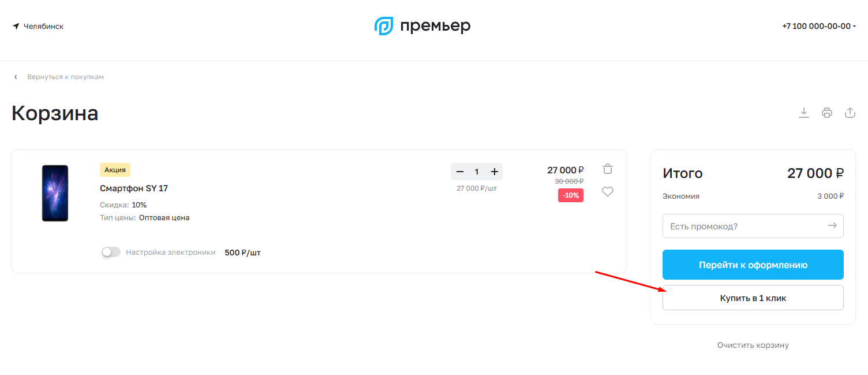Toggle Настройка электроники switch

click(x=111, y=253)
